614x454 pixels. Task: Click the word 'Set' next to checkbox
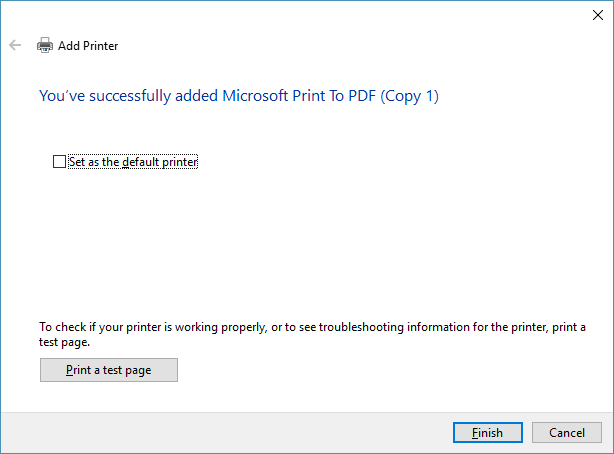(77, 161)
